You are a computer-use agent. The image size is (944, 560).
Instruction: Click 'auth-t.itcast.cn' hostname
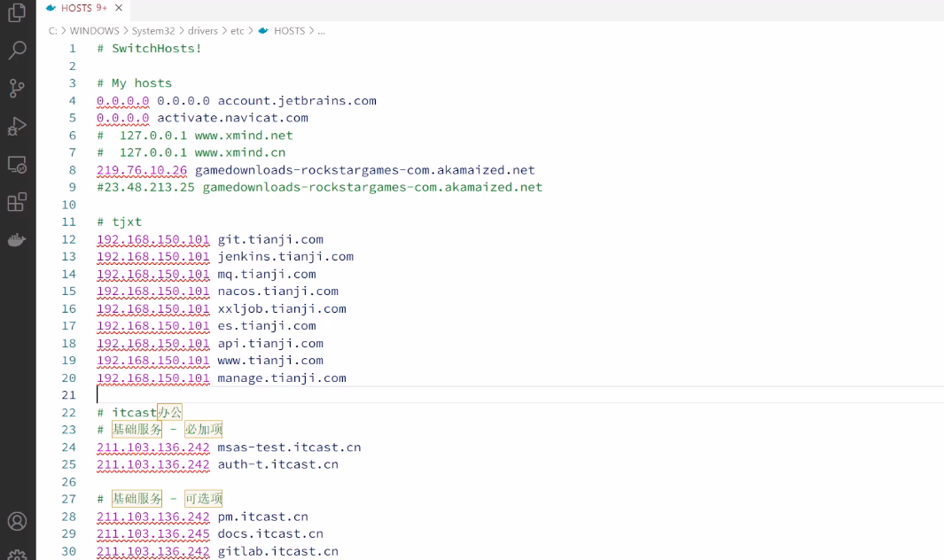point(278,464)
